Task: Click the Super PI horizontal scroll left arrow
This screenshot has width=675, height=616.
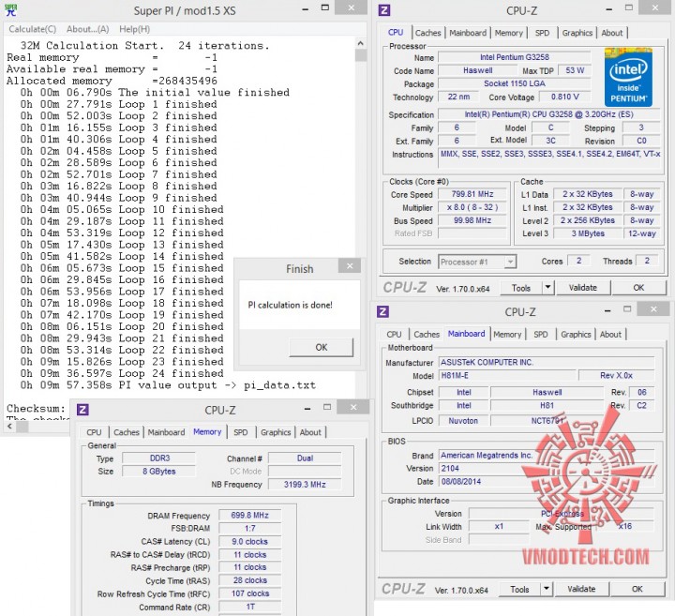Action: (9, 427)
